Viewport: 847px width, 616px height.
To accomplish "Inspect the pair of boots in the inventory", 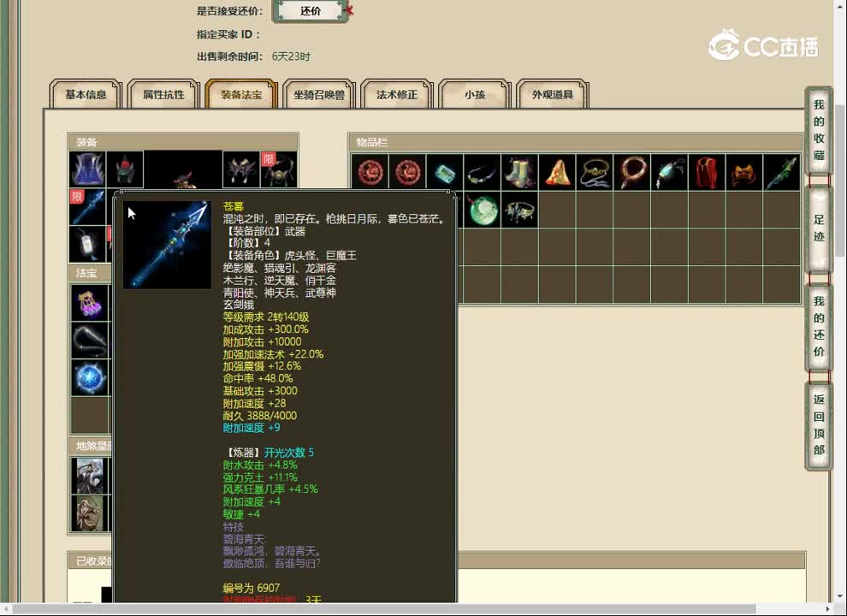I will [519, 172].
